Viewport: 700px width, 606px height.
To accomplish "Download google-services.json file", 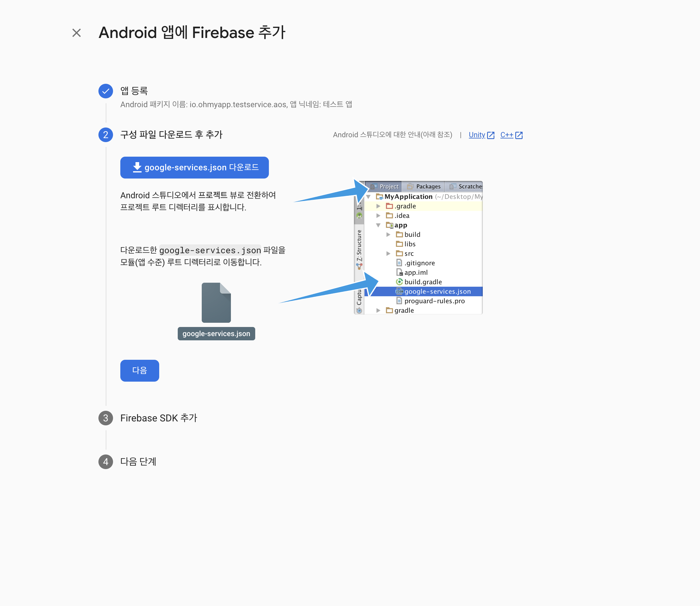I will 194,167.
